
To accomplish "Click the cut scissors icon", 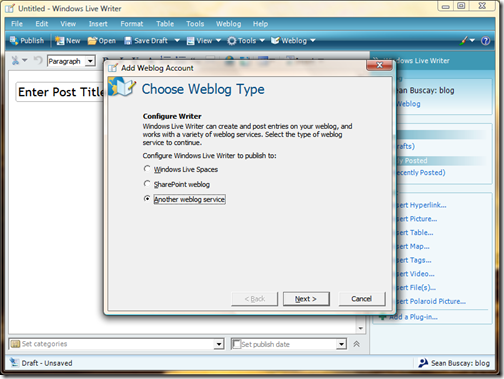I will click(x=15, y=61).
